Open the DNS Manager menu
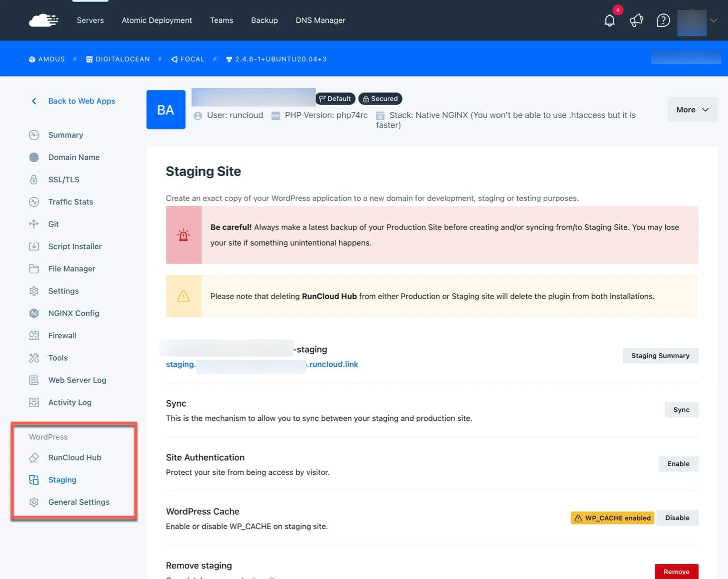This screenshot has width=728, height=579. tap(320, 20)
